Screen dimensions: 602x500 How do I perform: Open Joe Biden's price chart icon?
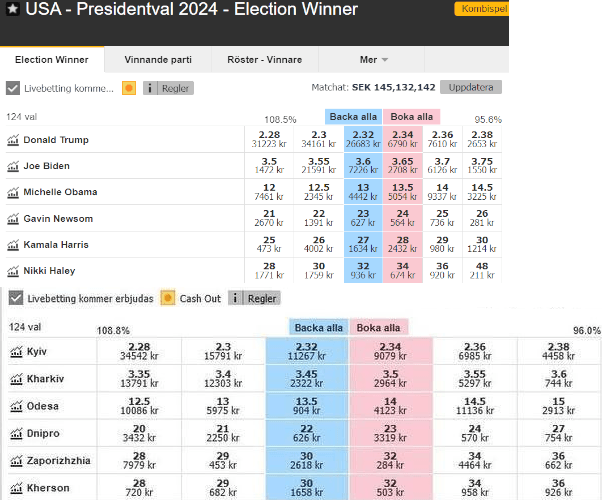(x=13, y=166)
